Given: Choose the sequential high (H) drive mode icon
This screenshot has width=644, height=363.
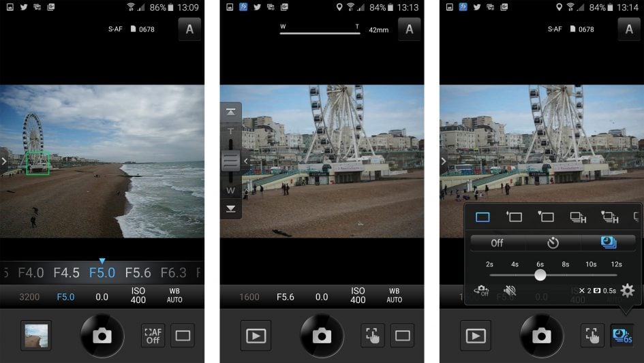Looking at the screenshot, I should (578, 217).
